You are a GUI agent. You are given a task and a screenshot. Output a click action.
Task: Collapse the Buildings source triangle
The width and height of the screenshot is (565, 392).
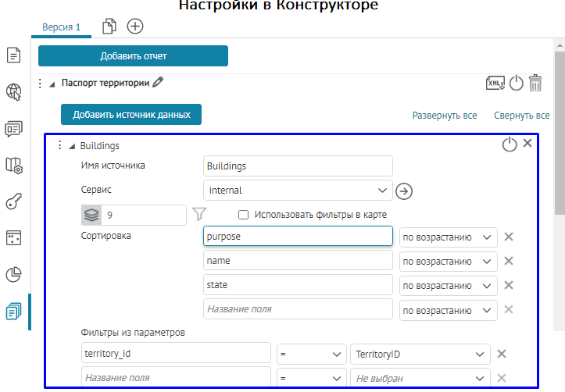tap(72, 146)
